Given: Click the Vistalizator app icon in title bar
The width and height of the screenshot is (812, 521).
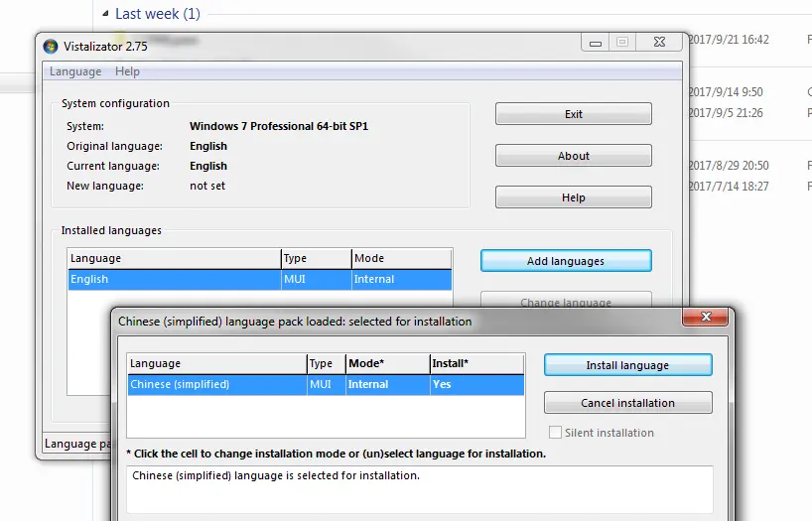Looking at the screenshot, I should [x=51, y=46].
